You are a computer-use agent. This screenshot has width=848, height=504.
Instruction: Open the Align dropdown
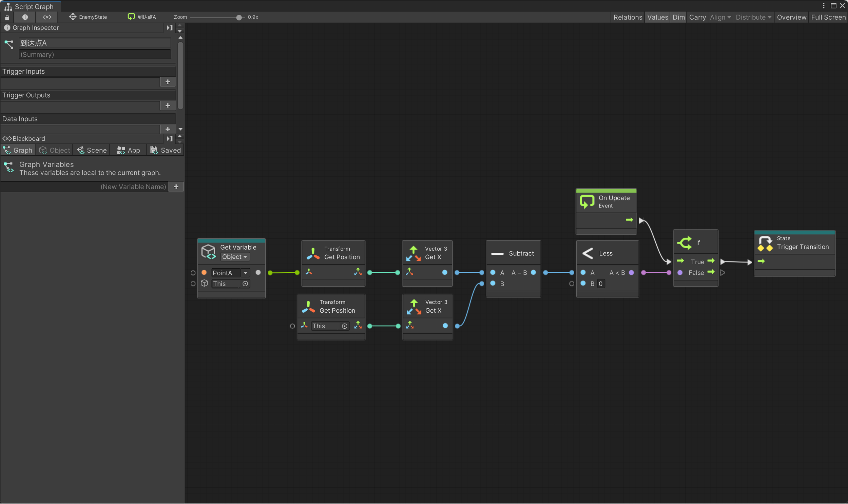[x=720, y=17]
